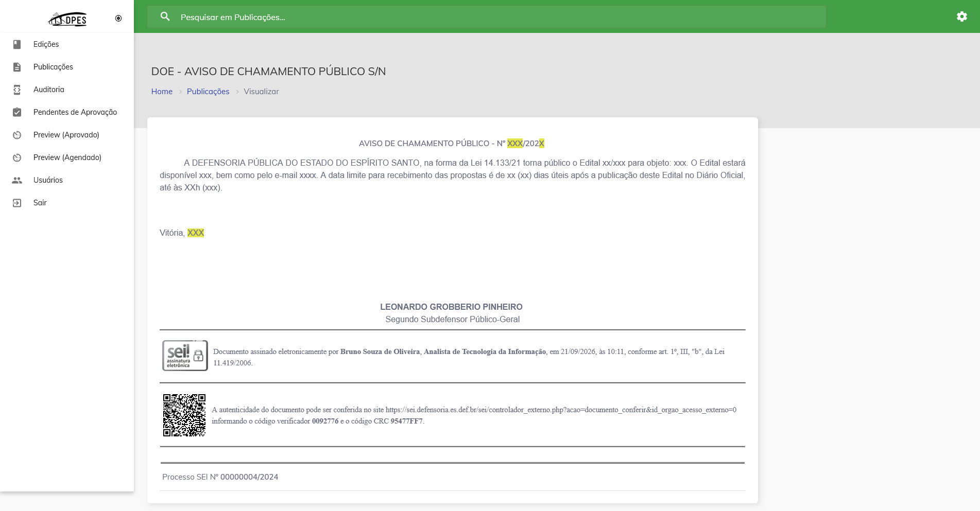Select Preview (Agendado) menu item

[67, 157]
